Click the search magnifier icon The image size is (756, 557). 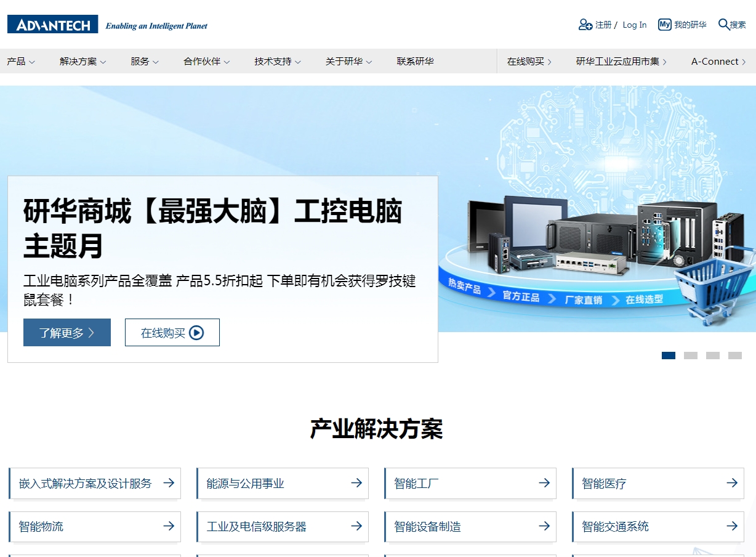(723, 25)
